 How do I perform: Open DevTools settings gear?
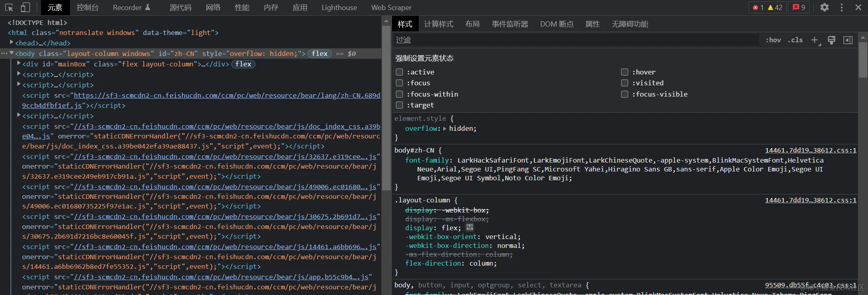[825, 7]
